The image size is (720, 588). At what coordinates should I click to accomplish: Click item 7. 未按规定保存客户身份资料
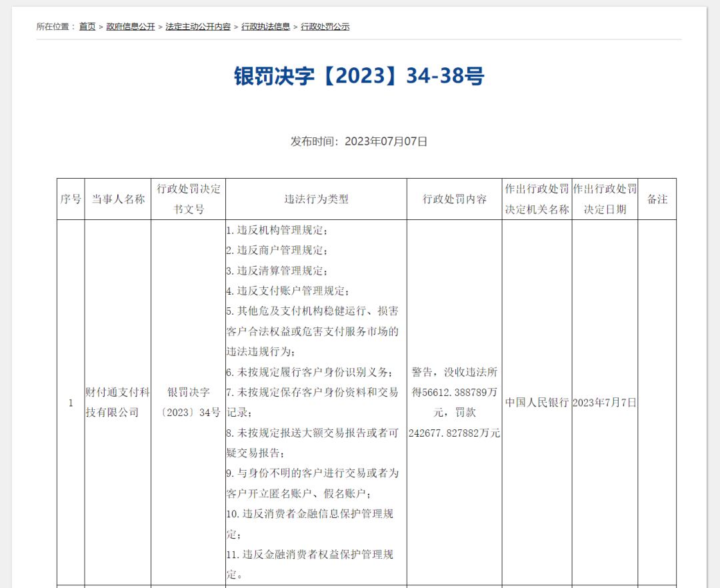pyautogui.click(x=312, y=403)
